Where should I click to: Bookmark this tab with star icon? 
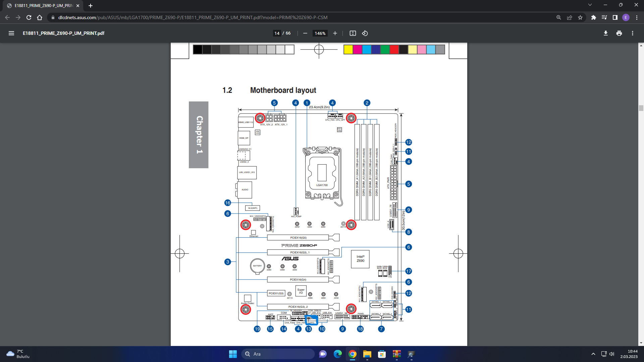(x=580, y=17)
